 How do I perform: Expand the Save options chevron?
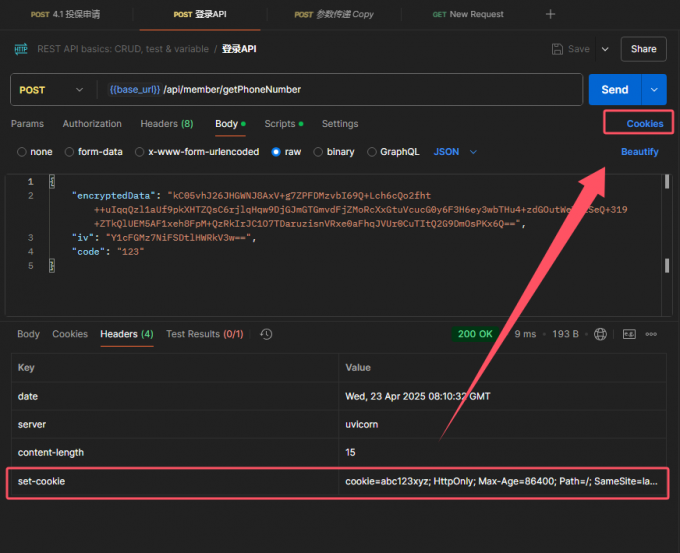(x=605, y=49)
